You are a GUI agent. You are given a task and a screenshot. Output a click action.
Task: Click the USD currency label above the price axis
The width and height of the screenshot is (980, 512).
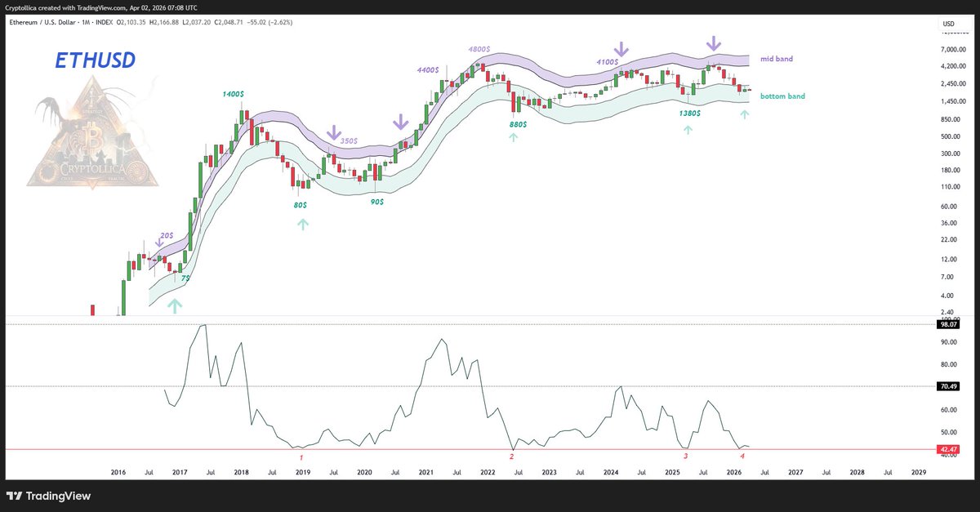click(x=948, y=23)
